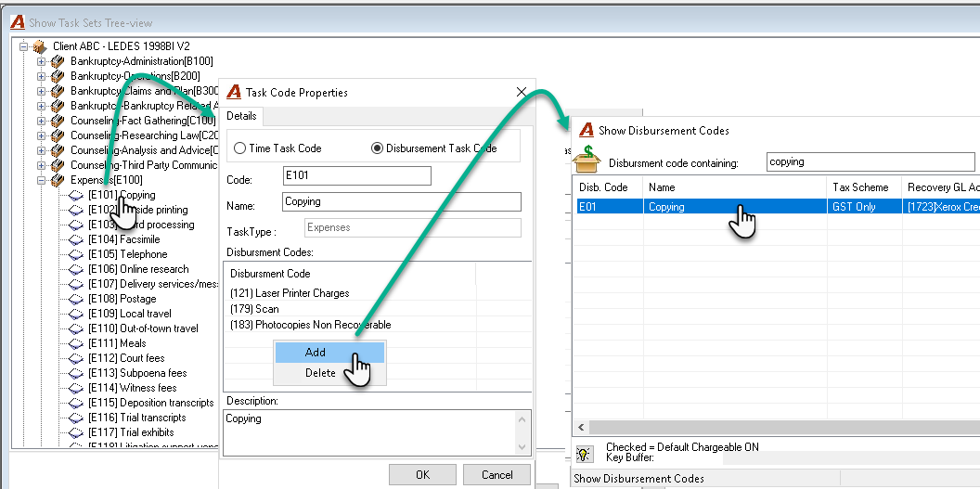
Task: Click the [E110] Out-of-town travel task icon
Action: point(75,328)
